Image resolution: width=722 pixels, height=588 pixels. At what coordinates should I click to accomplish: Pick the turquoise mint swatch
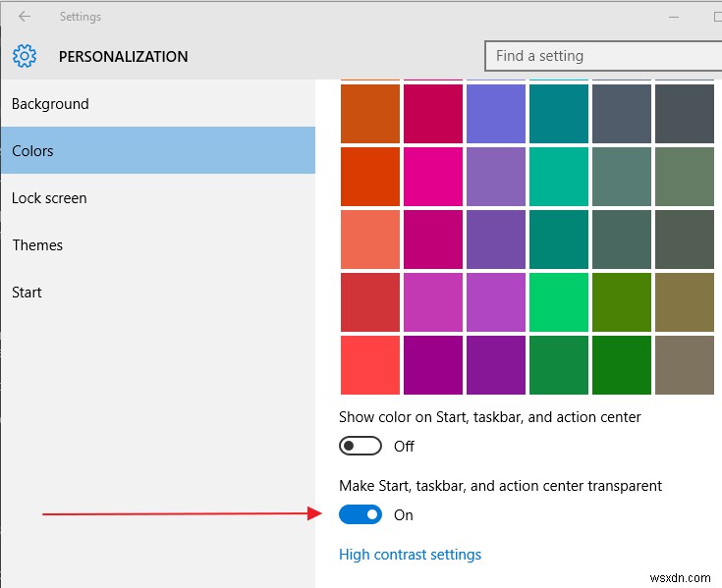click(559, 177)
